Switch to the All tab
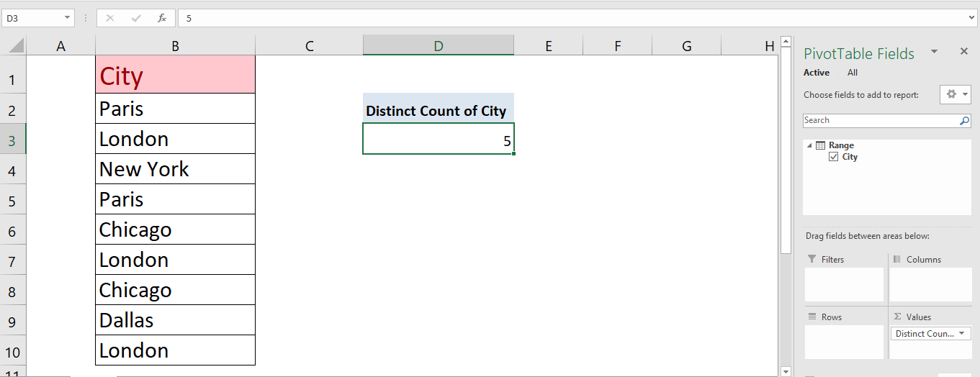980x377 pixels. click(853, 73)
